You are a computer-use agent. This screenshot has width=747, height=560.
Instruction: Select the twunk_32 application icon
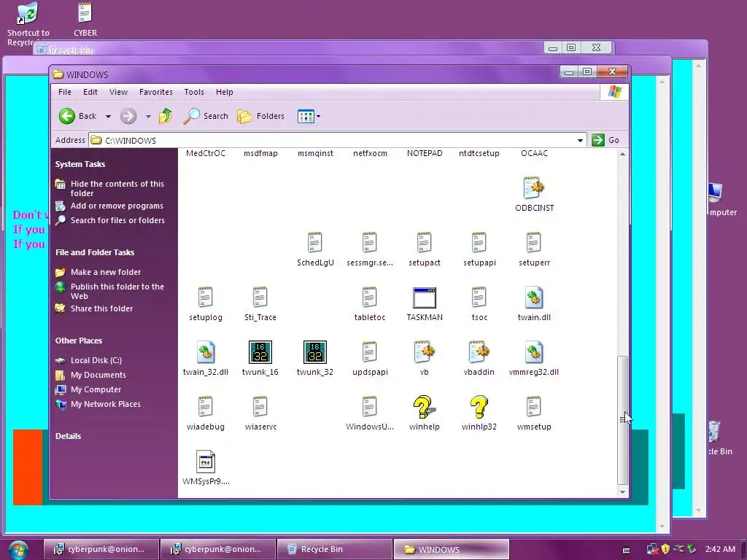[315, 352]
